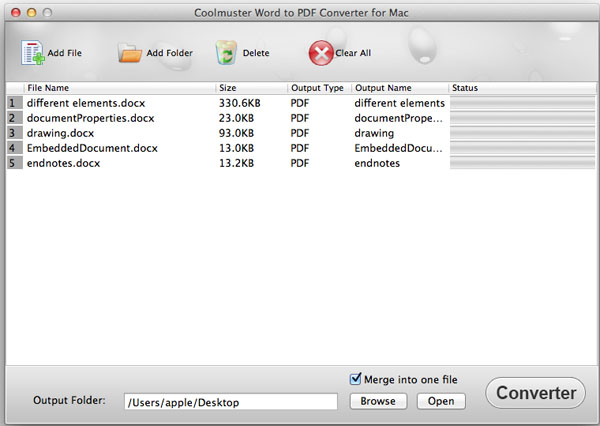600x426 pixels.
Task: Click the status progress bar for drawing.docx
Action: pos(522,133)
